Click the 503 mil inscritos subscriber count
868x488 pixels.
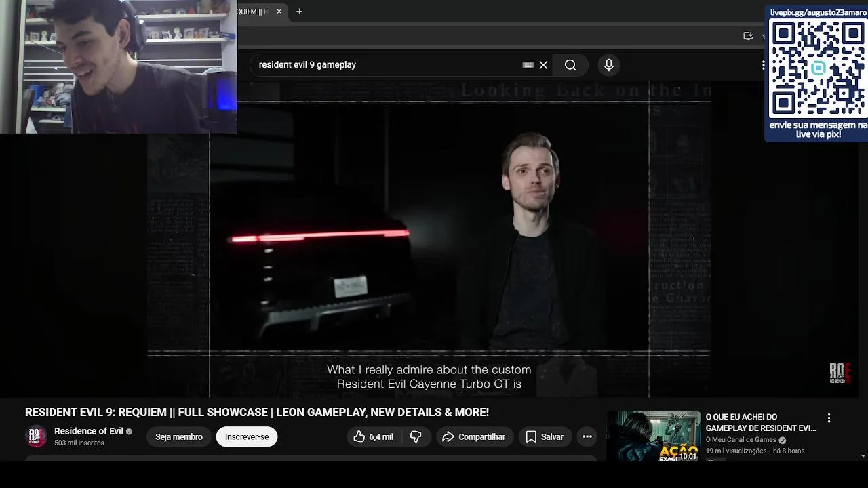coord(79,443)
